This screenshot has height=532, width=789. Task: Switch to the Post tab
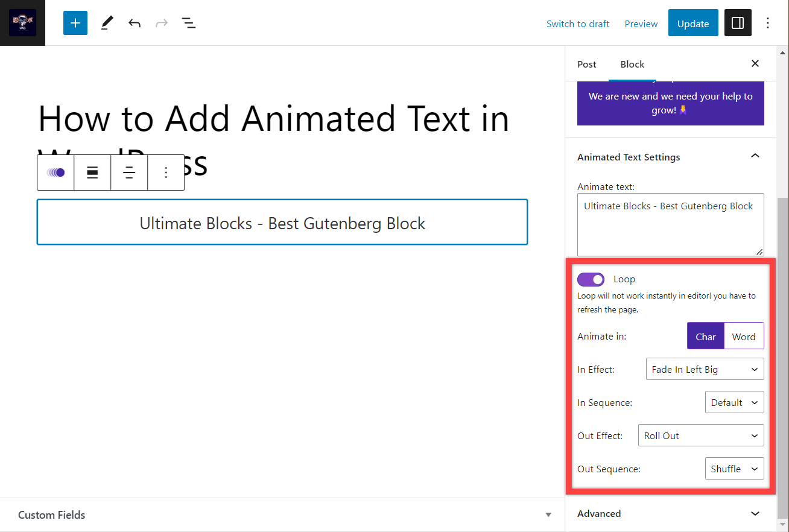click(x=587, y=64)
